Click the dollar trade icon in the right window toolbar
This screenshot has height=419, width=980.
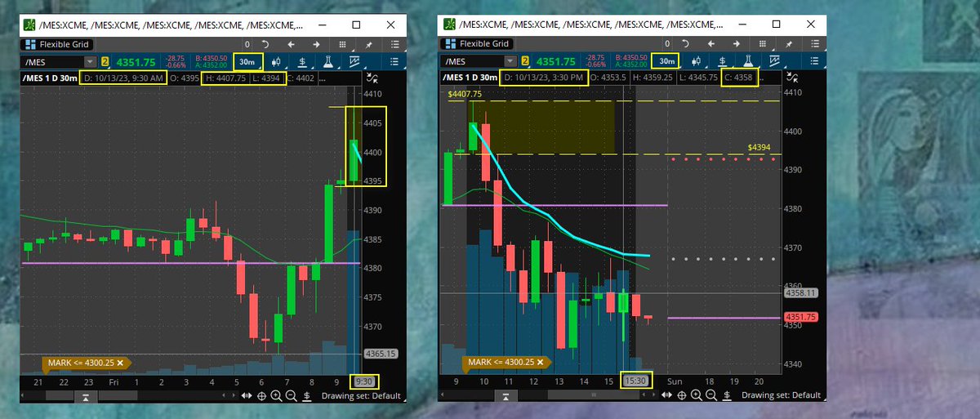tap(722, 60)
